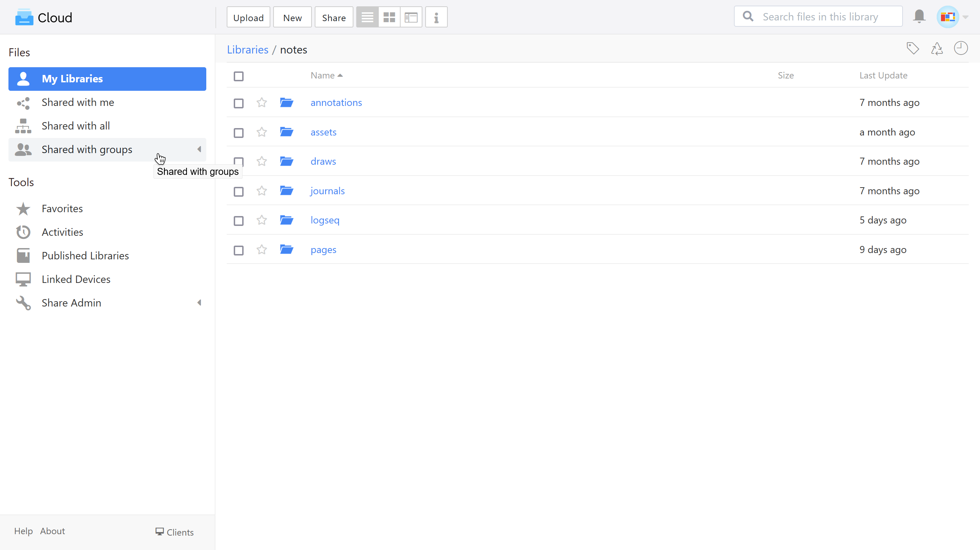This screenshot has width=980, height=550.
Task: Check the select-all checkbox in header
Action: point(239,76)
